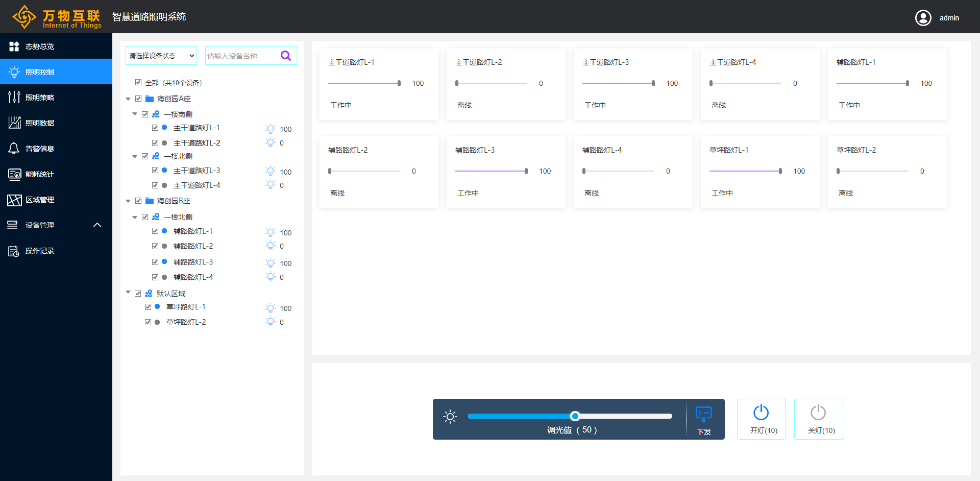Click the 开灯(10) button
980x481 pixels.
[x=761, y=419]
